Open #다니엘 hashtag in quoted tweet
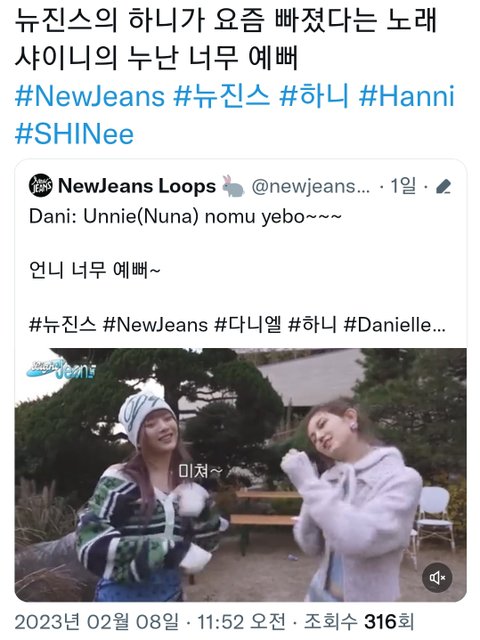 click(248, 325)
